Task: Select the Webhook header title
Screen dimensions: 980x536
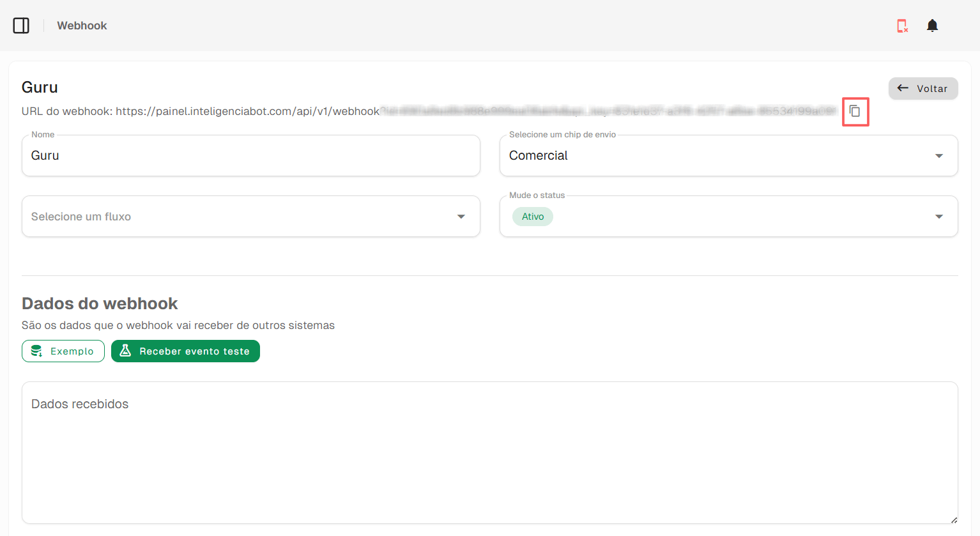Action: [82, 25]
